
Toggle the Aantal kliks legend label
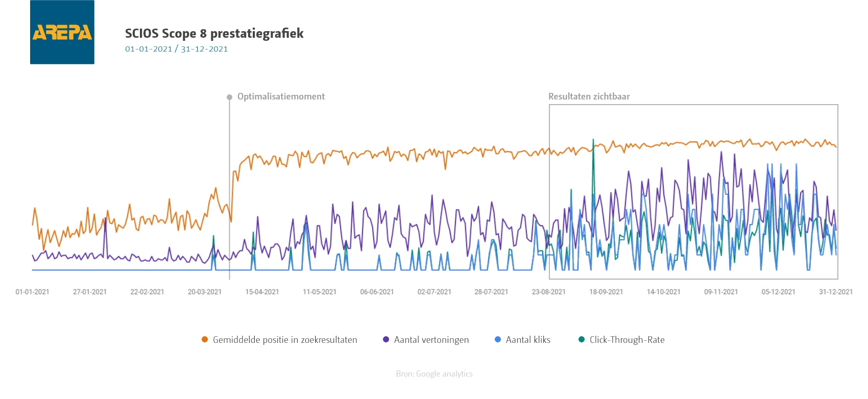(x=528, y=340)
